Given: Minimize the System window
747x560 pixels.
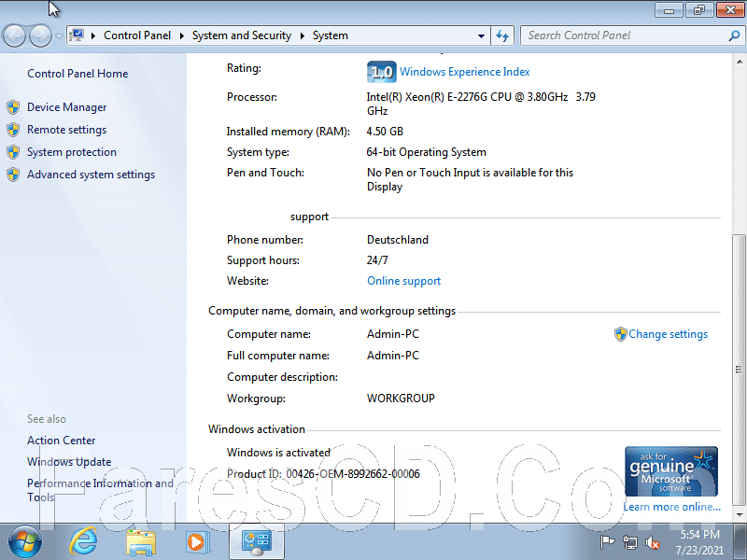Looking at the screenshot, I should 669,10.
